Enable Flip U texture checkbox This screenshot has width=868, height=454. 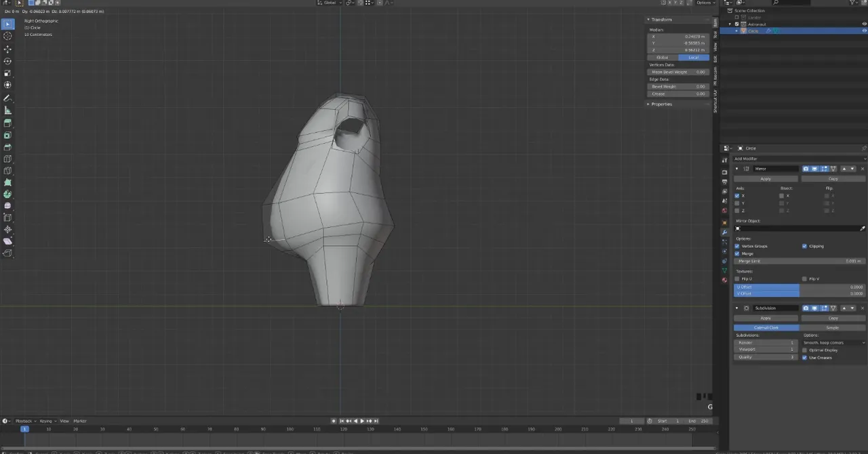tap(737, 278)
